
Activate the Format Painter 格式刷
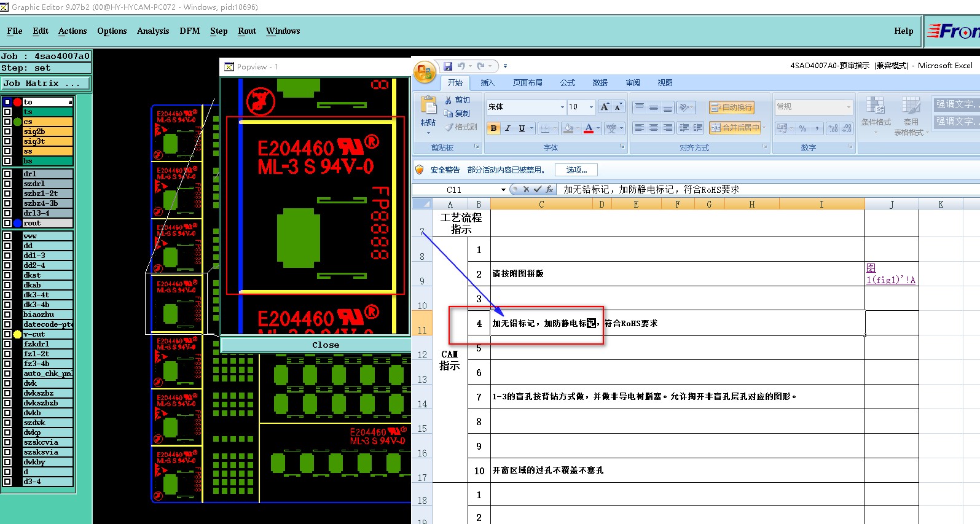[461, 127]
